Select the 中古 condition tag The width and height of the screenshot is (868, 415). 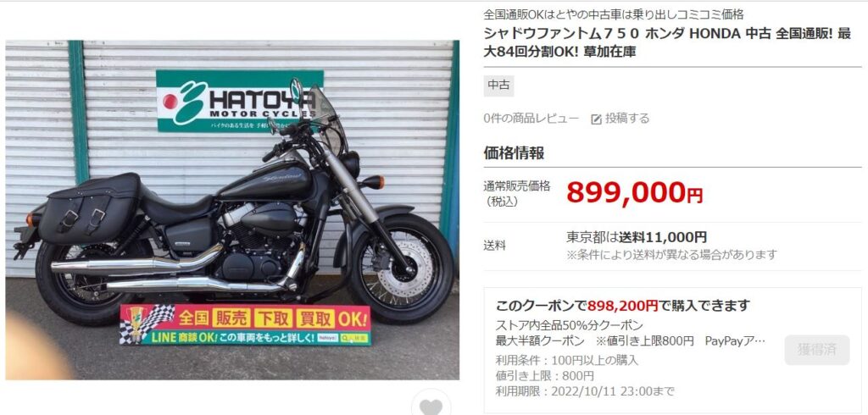click(498, 86)
